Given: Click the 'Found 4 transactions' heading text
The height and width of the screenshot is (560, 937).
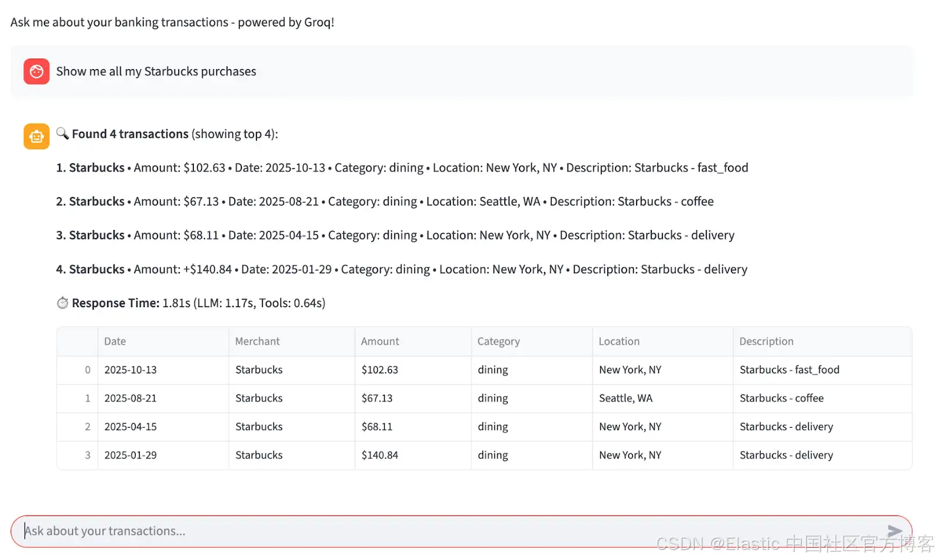Looking at the screenshot, I should (130, 134).
